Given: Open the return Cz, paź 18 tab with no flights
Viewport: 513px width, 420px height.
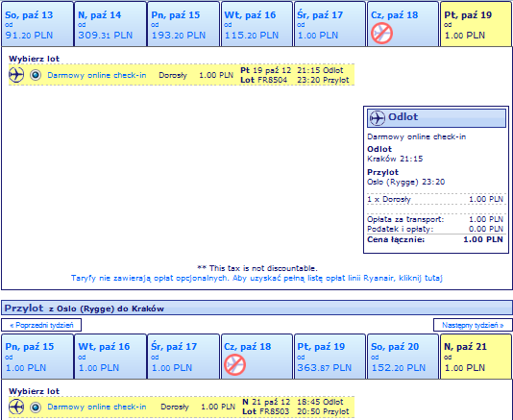Looking at the screenshot, I should [256, 357].
